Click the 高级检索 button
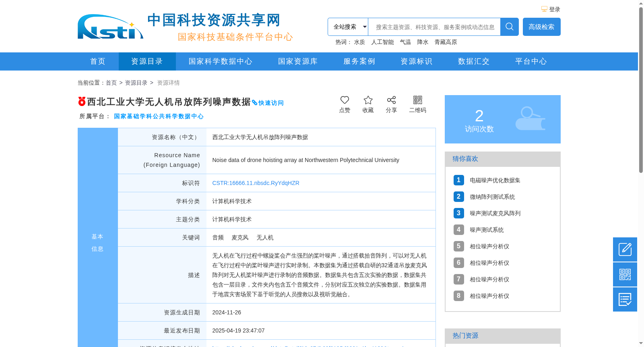644x347 pixels. [541, 27]
